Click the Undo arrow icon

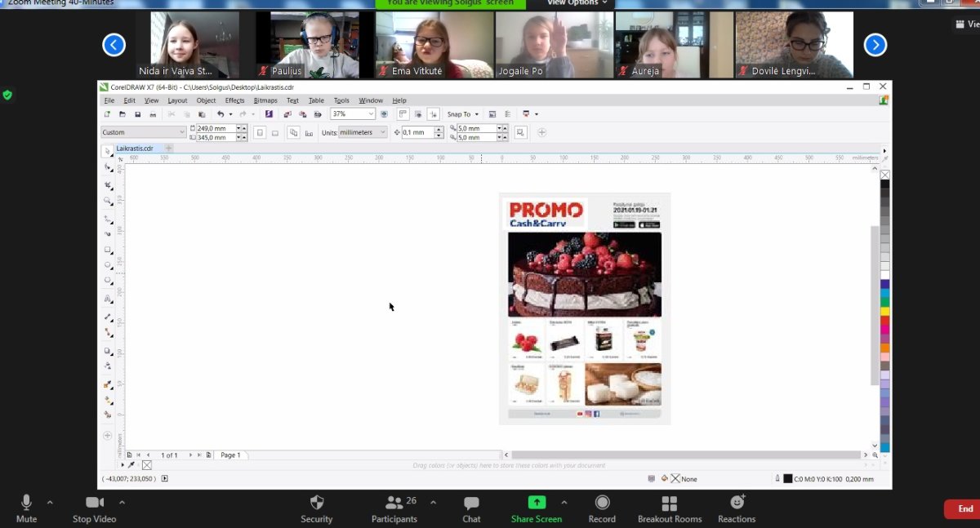click(220, 114)
